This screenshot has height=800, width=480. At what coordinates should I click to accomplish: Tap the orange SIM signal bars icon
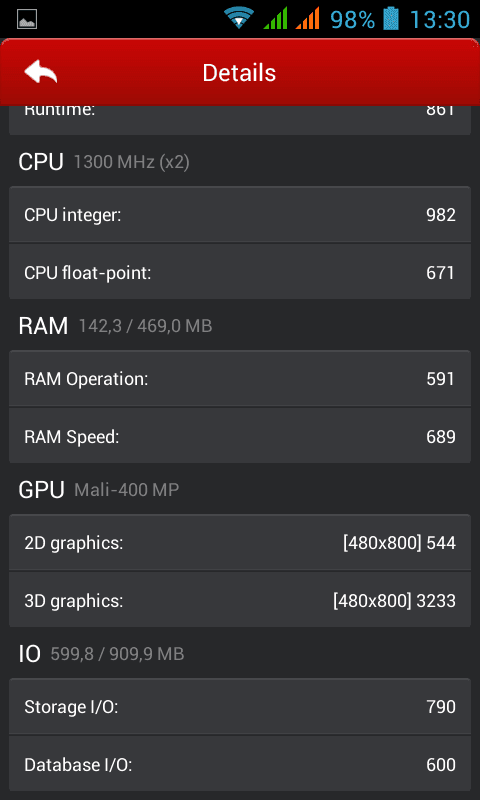point(308,18)
